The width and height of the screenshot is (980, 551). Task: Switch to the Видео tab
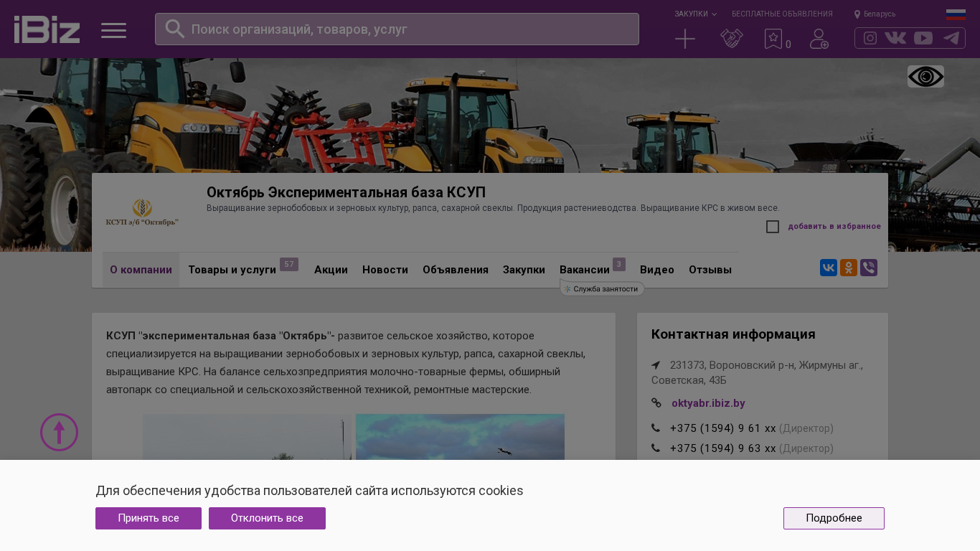click(x=657, y=270)
